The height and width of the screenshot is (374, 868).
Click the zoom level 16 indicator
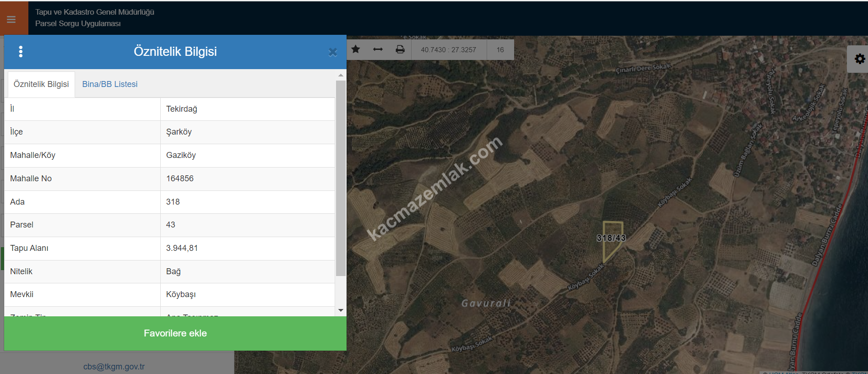pos(500,50)
